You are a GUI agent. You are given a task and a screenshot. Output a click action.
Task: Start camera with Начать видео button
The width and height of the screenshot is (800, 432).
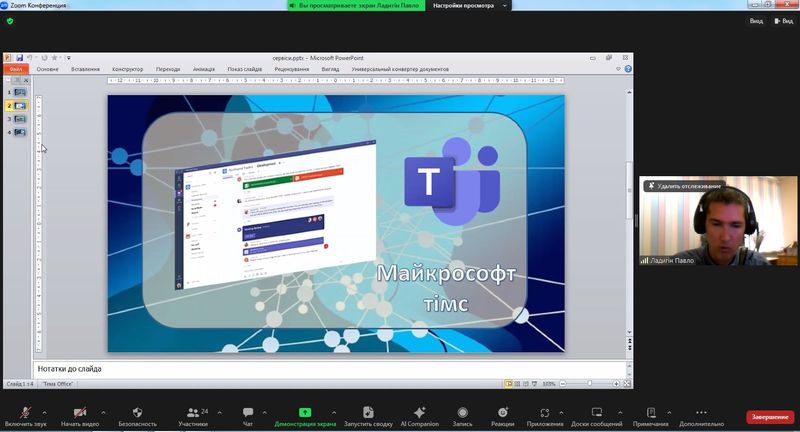[x=80, y=416]
